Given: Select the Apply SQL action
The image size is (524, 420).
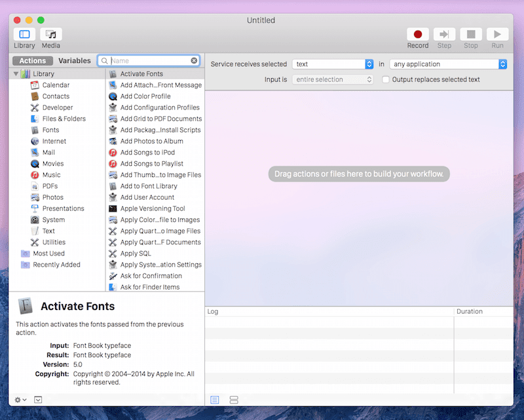Looking at the screenshot, I should pyautogui.click(x=155, y=254).
